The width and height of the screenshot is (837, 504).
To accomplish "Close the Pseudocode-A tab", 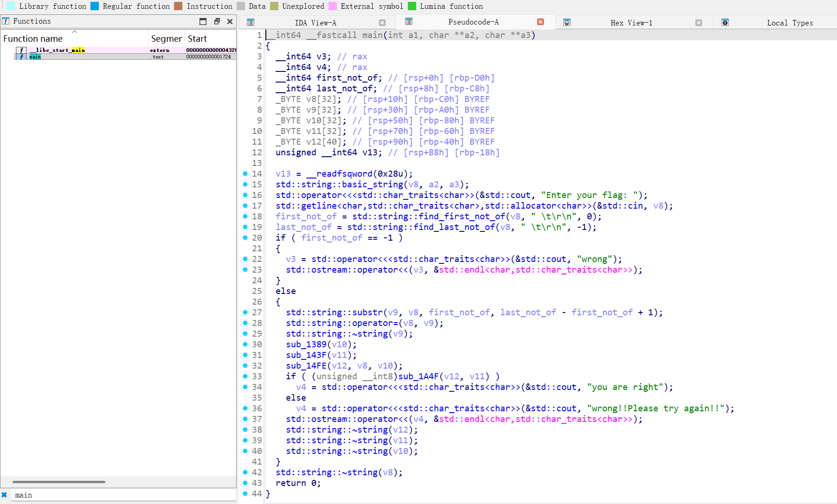I will click(x=540, y=21).
